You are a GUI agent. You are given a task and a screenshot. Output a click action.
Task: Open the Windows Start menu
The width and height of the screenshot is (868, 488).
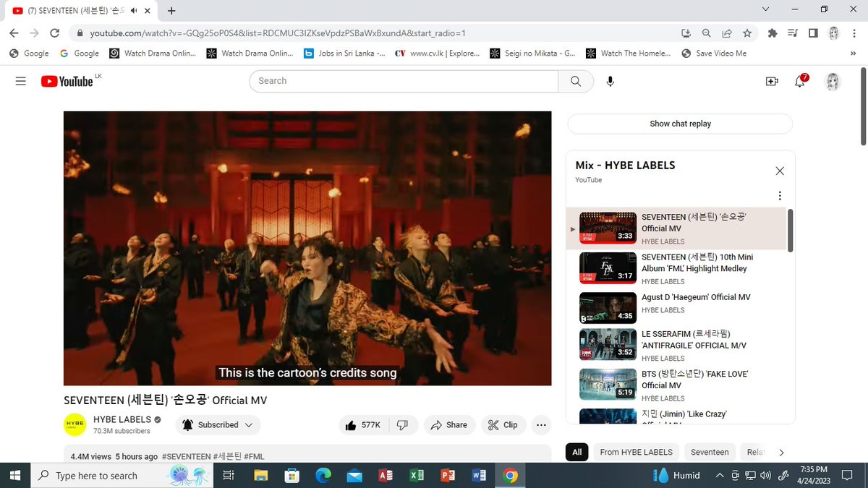click(x=15, y=475)
